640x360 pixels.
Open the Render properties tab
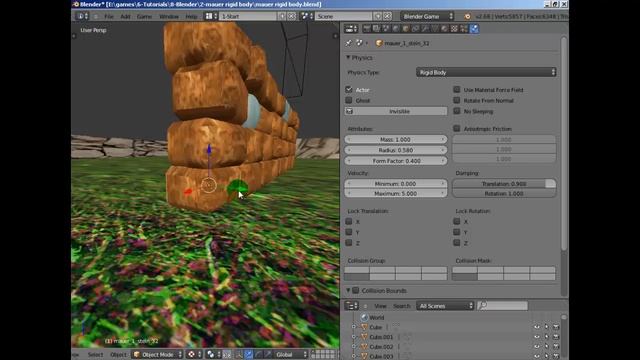click(367, 29)
